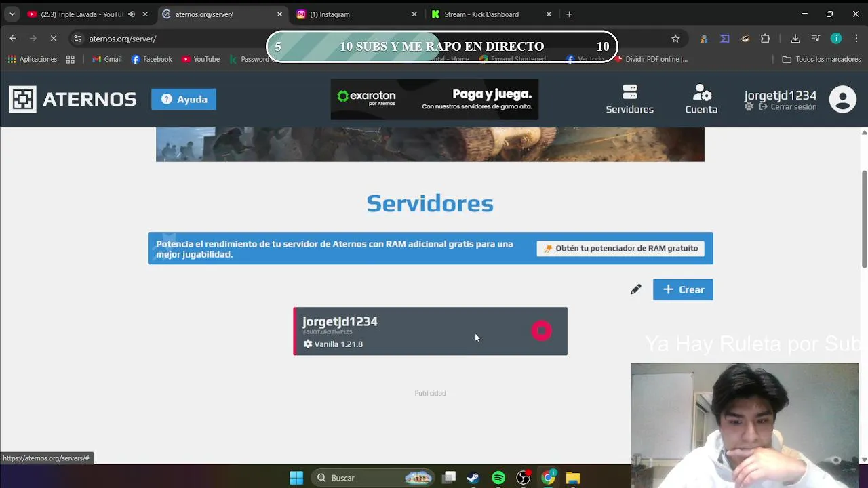Click the page scrollbar thumb
Screen dimensions: 868x488
pyautogui.click(x=864, y=218)
